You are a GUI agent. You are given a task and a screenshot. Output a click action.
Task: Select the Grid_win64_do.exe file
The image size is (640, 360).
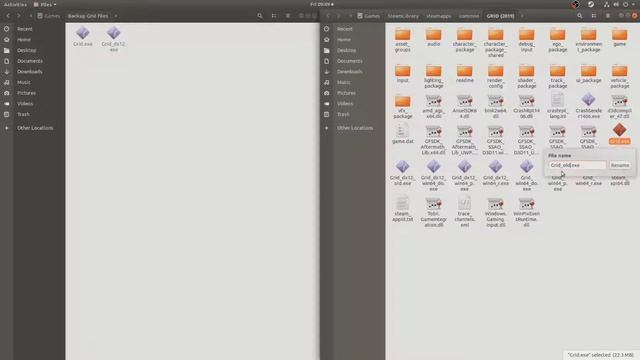pyautogui.click(x=527, y=176)
